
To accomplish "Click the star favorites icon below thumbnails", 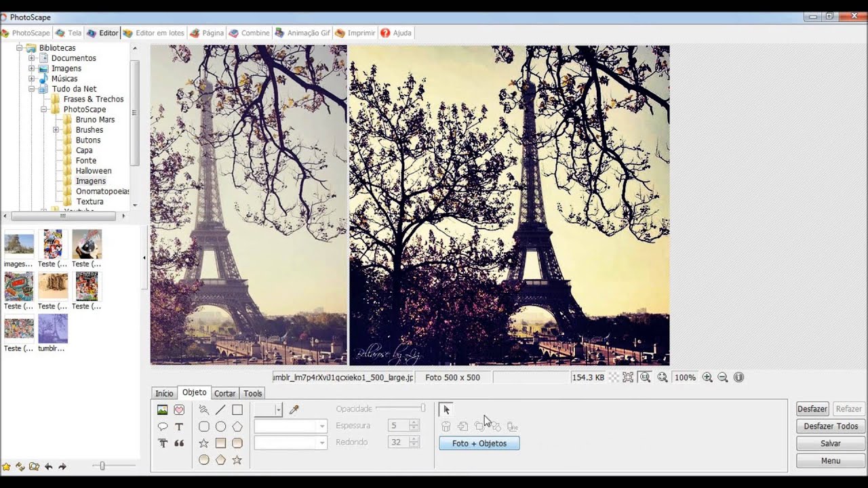I will pyautogui.click(x=6, y=466).
